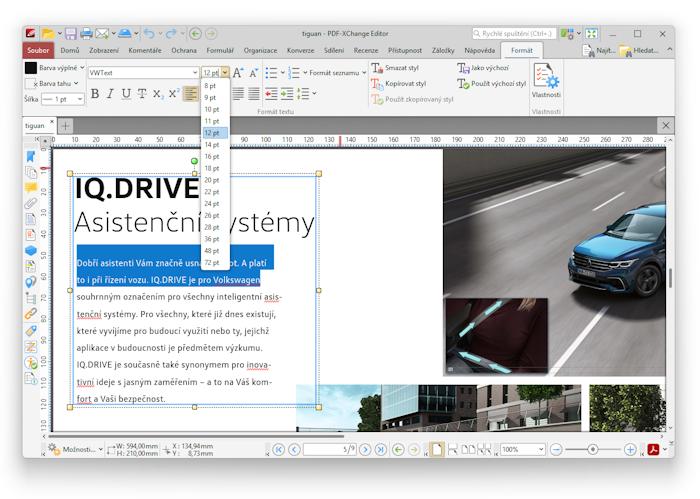Click the Barva tahu stroke color swatch
This screenshot has height=499, width=700.
pos(30,83)
